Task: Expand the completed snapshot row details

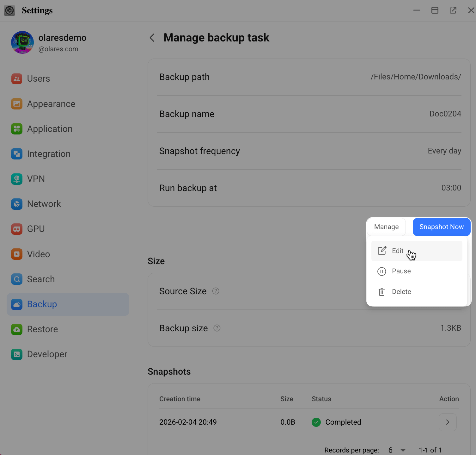Action: 447,422
